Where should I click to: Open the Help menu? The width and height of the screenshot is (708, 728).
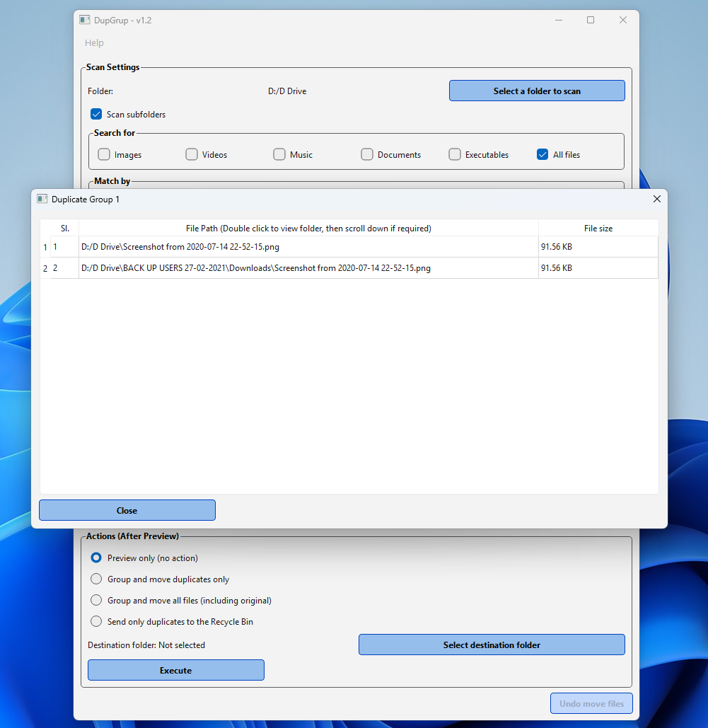click(x=94, y=42)
